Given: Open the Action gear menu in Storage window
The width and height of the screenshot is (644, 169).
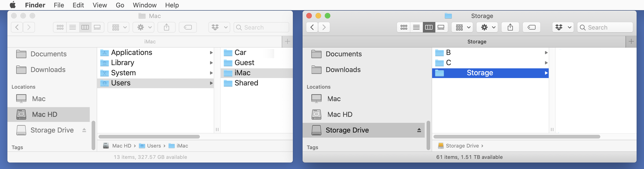Looking at the screenshot, I should click(487, 27).
